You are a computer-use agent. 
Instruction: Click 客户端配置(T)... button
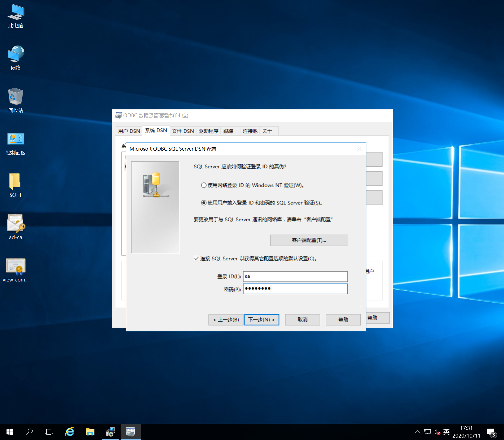tap(309, 240)
